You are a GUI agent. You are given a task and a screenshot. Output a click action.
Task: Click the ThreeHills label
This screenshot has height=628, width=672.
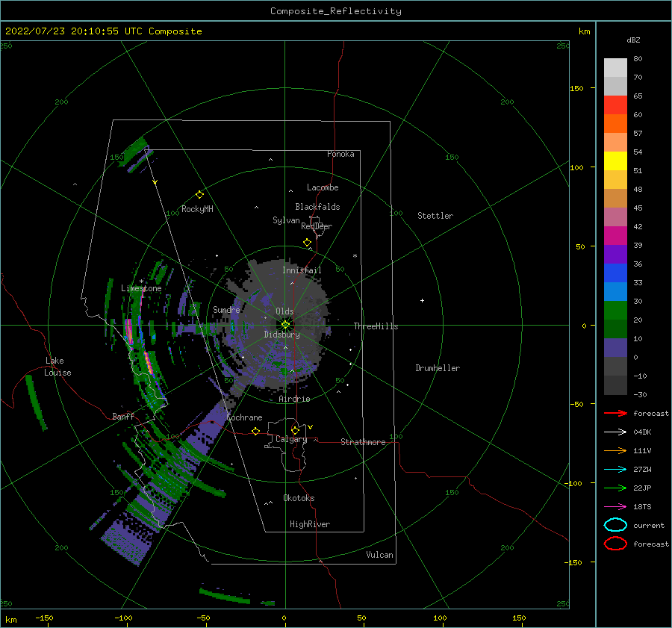(x=376, y=326)
